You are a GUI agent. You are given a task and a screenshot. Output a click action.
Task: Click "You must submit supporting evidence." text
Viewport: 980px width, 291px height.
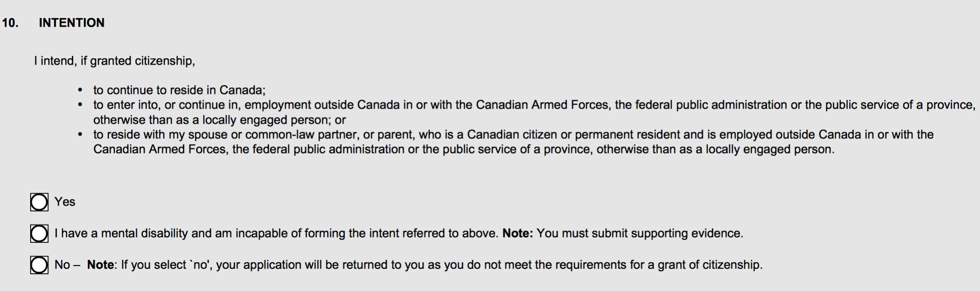coord(640,233)
